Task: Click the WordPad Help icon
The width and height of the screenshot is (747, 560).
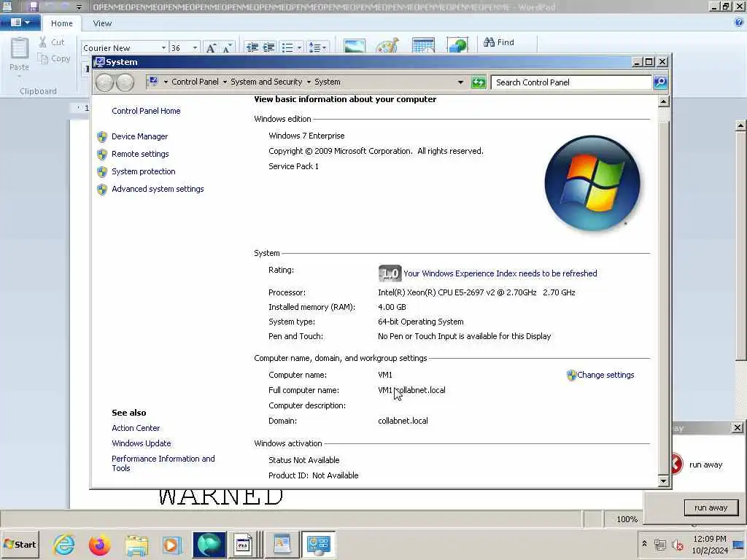Action: click(739, 23)
